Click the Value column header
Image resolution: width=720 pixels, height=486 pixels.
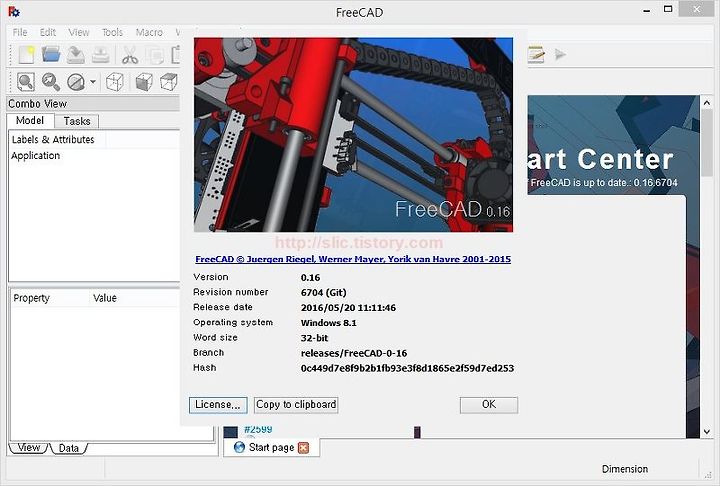[x=105, y=298]
